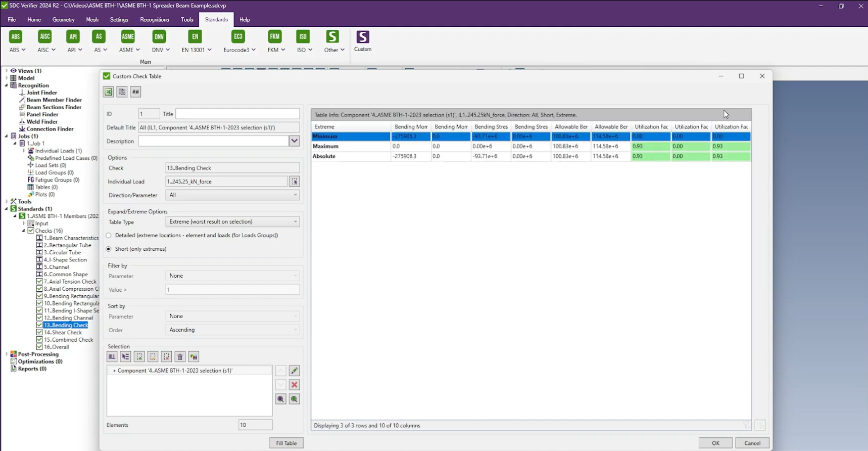The height and width of the screenshot is (451, 868).
Task: Click Cancel button
Action: point(753,443)
